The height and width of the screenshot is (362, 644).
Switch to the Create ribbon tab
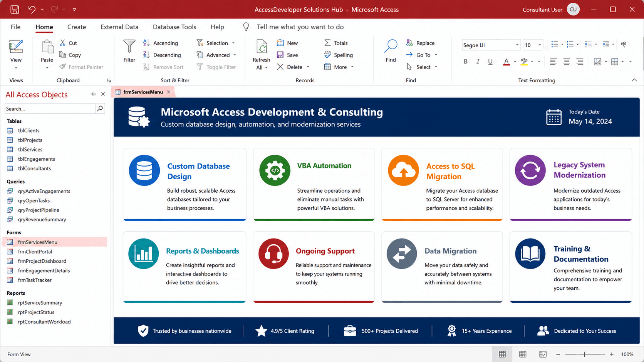(77, 27)
